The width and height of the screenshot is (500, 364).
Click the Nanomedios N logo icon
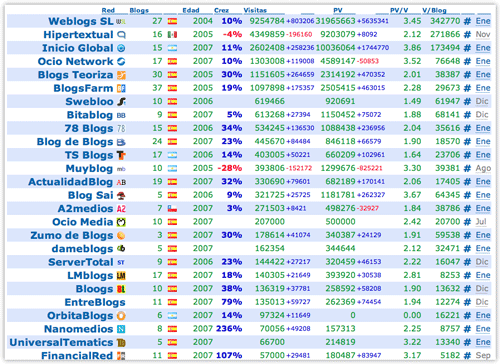pos(121,329)
